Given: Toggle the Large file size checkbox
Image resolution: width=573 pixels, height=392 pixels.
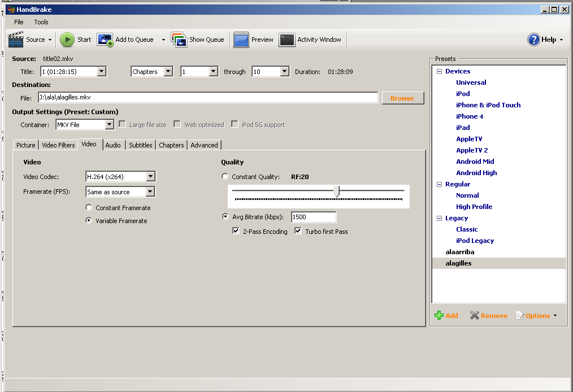Looking at the screenshot, I should point(123,124).
